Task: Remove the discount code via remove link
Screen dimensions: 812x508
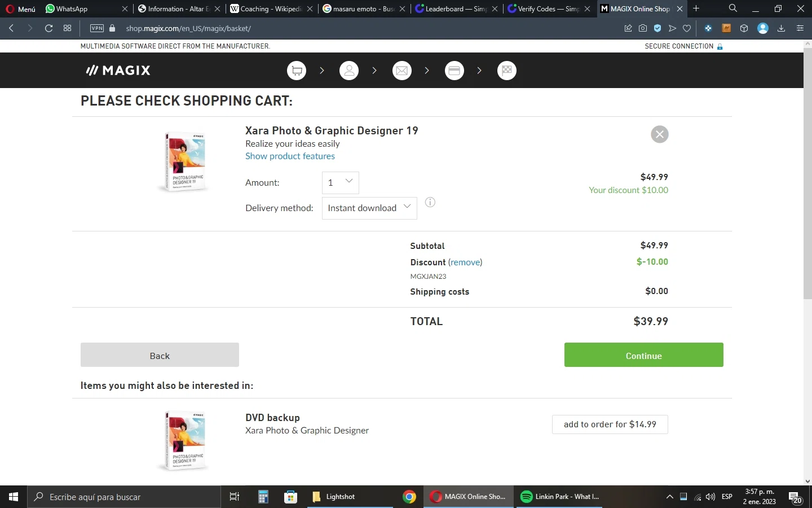Action: tap(465, 262)
